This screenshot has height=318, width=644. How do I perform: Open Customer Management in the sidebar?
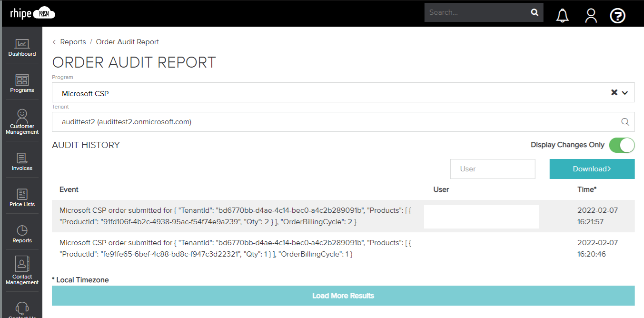coord(22,120)
